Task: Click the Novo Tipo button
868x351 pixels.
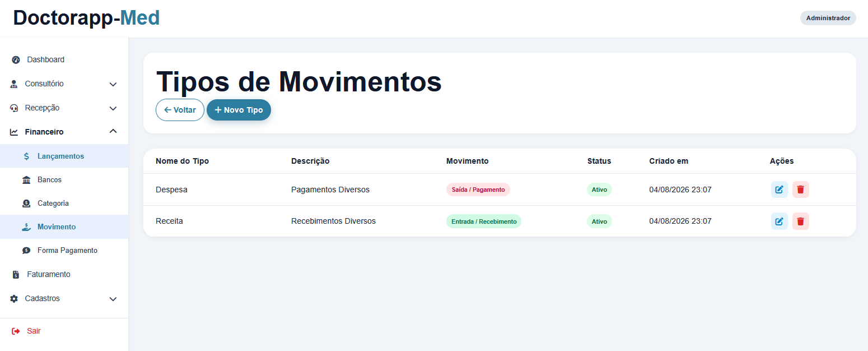Action: click(239, 110)
